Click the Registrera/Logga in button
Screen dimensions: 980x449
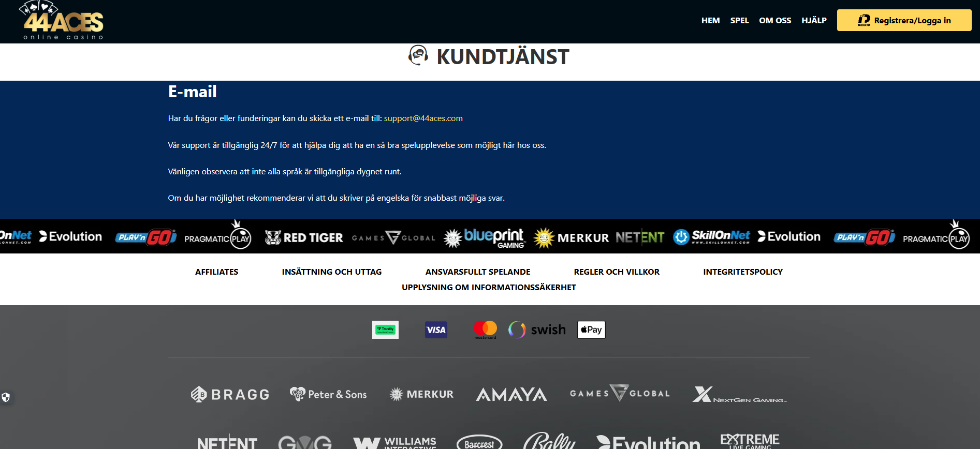pyautogui.click(x=904, y=20)
